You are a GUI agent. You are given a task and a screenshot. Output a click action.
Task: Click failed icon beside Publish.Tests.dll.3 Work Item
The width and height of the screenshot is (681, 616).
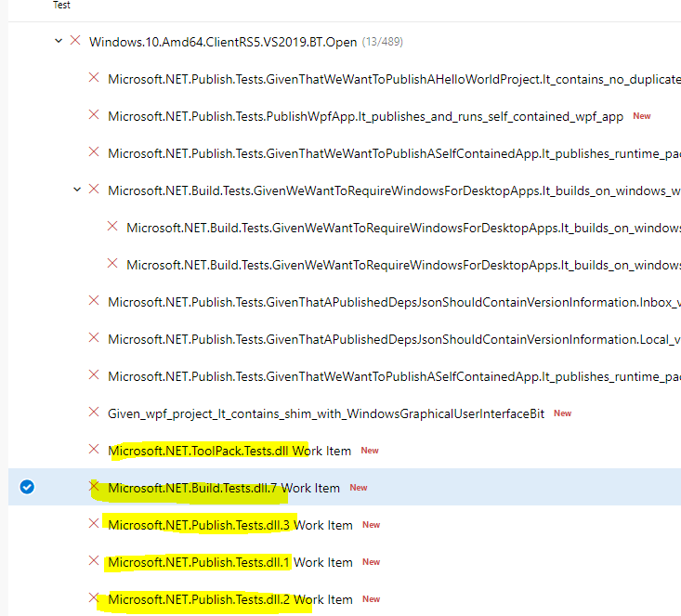(x=94, y=523)
